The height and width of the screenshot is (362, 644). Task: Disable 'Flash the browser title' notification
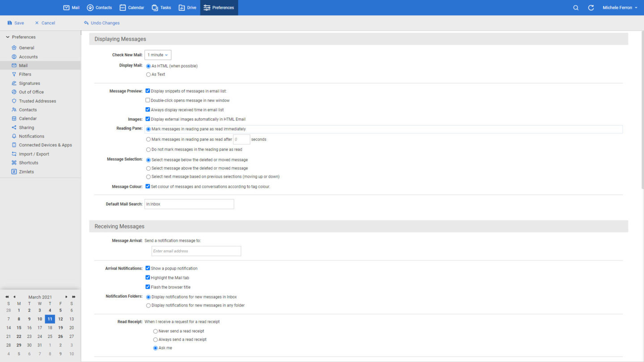click(148, 286)
